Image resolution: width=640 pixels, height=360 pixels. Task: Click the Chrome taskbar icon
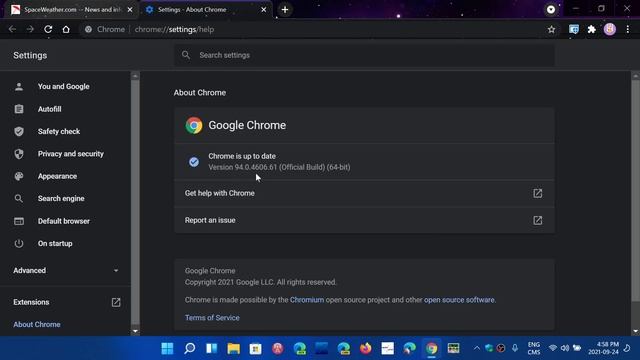(432, 348)
